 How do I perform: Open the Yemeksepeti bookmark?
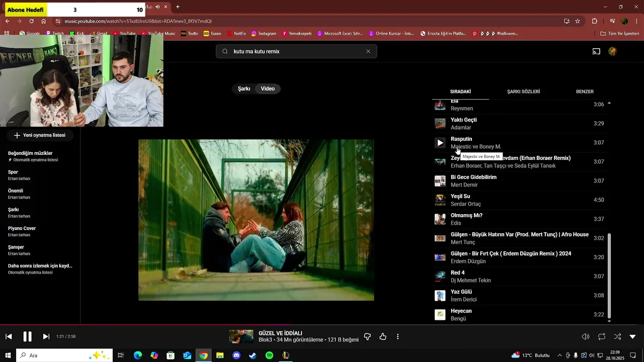pyautogui.click(x=296, y=34)
